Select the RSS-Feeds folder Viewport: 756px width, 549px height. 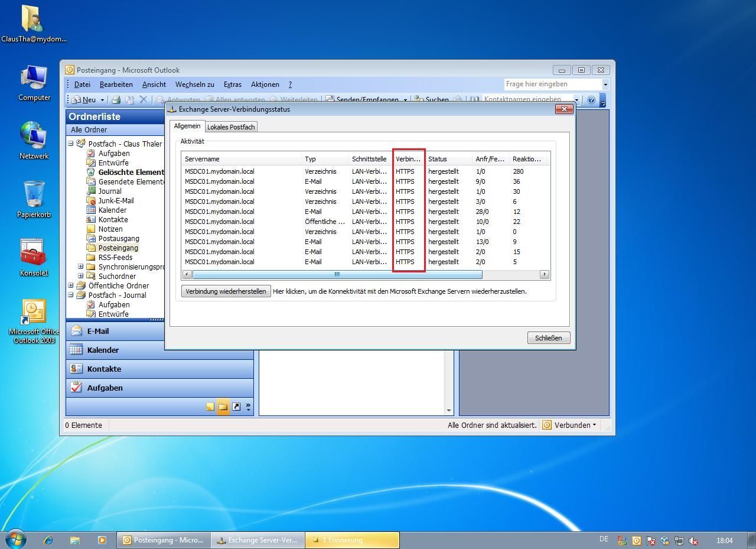click(x=115, y=257)
